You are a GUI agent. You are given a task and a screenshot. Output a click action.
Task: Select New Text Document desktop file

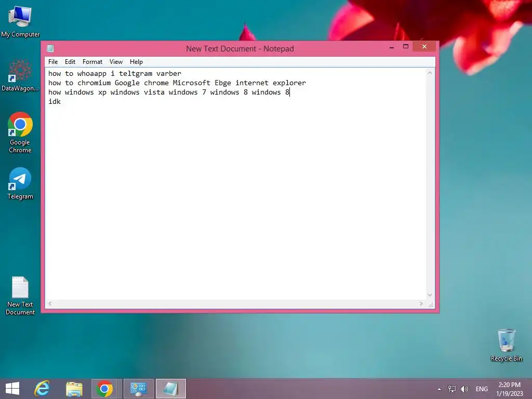click(x=20, y=296)
